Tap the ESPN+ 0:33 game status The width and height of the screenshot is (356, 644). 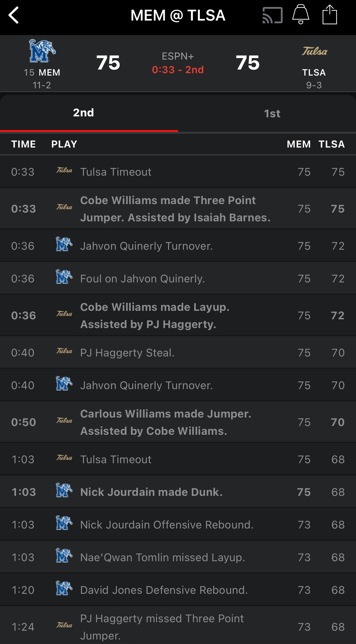pos(178,63)
